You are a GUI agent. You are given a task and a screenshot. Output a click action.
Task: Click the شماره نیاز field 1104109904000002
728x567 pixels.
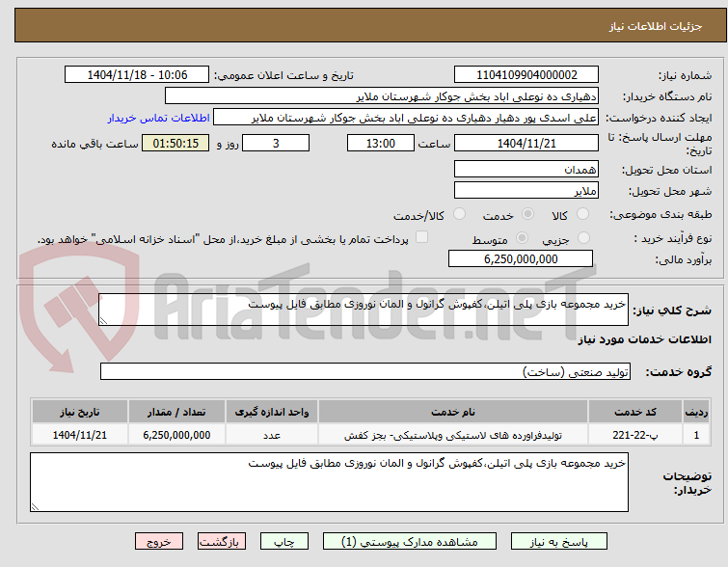click(526, 75)
